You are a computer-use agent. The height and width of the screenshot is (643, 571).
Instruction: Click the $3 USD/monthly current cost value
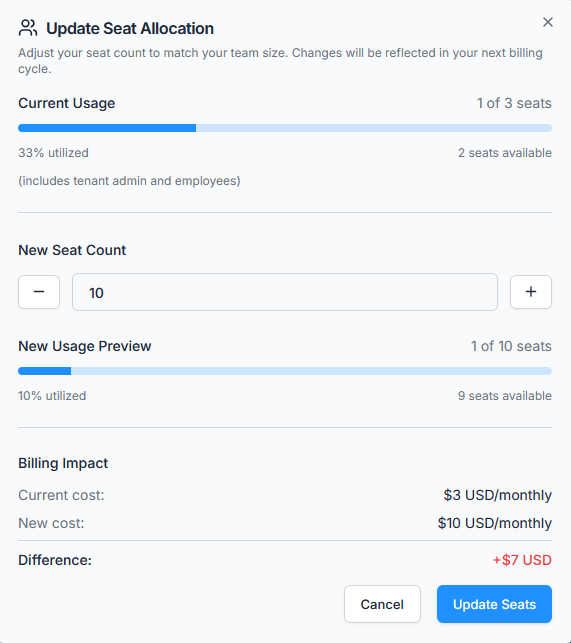pos(498,495)
